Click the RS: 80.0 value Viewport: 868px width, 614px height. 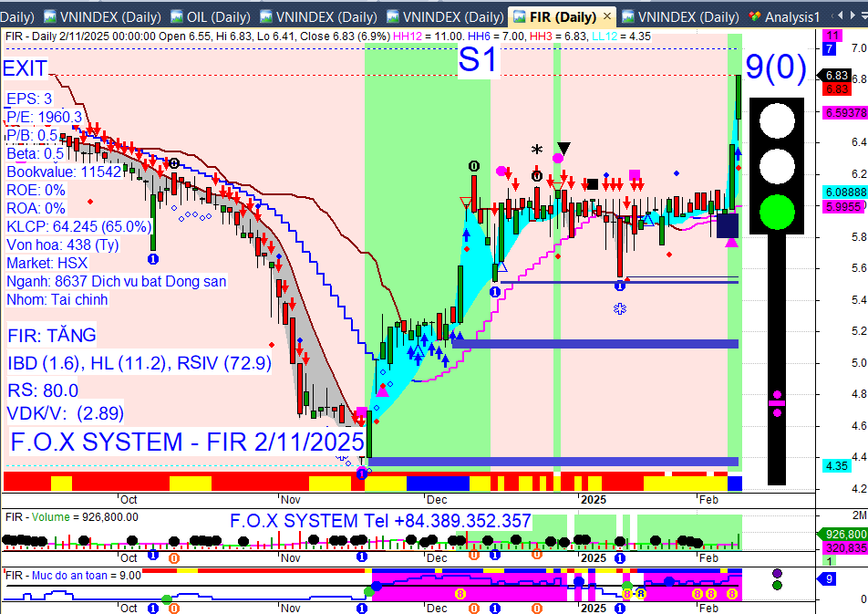coord(43,390)
